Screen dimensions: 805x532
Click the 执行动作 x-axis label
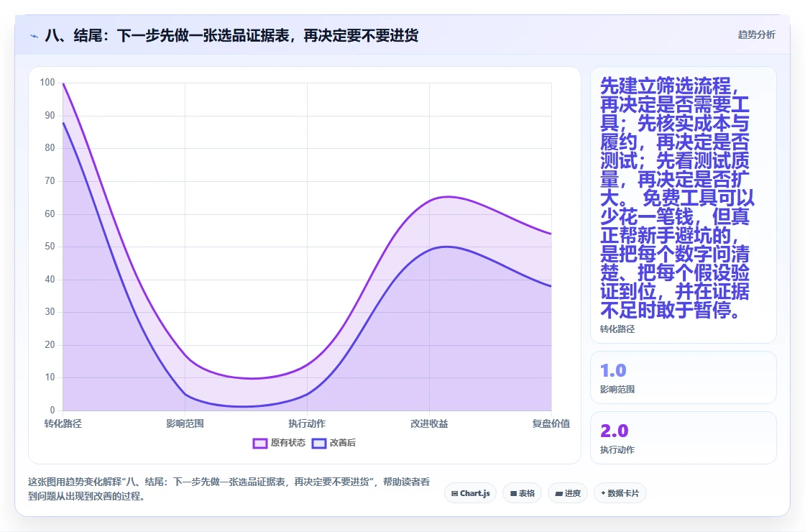click(307, 423)
